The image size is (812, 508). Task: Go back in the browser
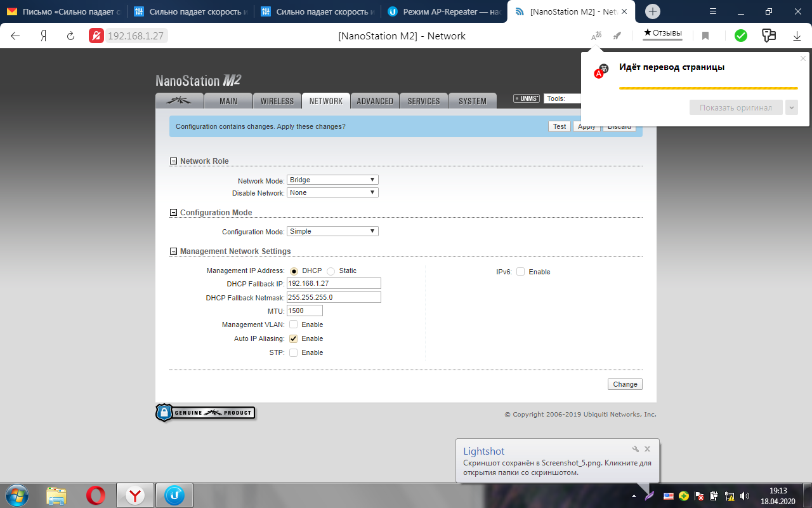tap(15, 36)
